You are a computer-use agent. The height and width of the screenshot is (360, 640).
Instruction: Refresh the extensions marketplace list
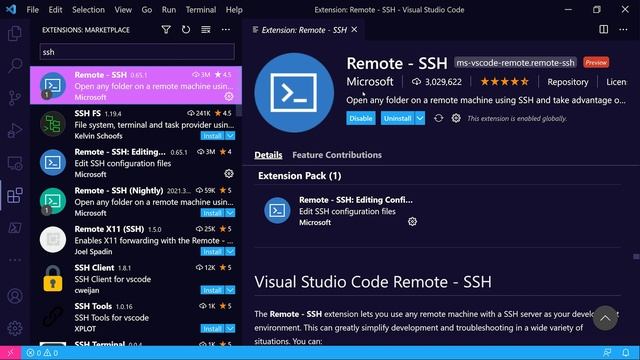tap(186, 30)
